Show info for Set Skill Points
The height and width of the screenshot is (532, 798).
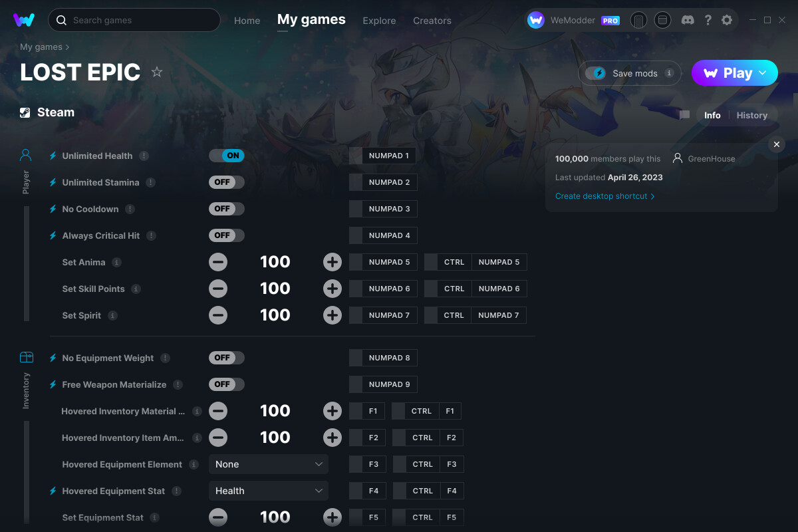click(x=136, y=289)
